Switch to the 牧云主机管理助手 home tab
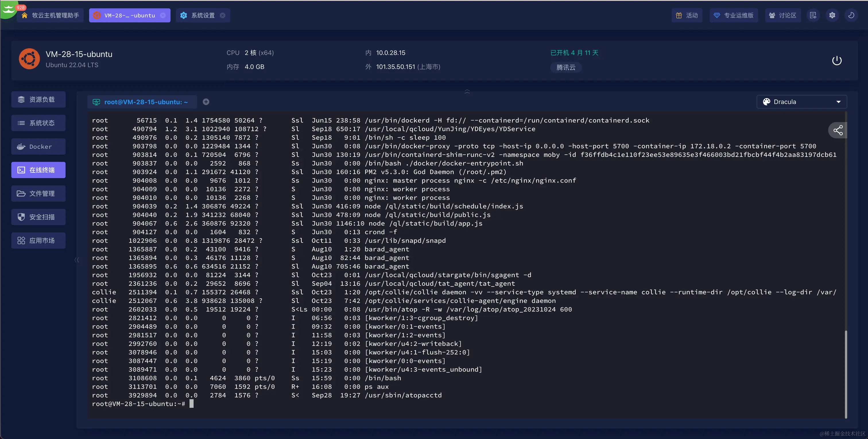The height and width of the screenshot is (439, 868). tap(50, 15)
